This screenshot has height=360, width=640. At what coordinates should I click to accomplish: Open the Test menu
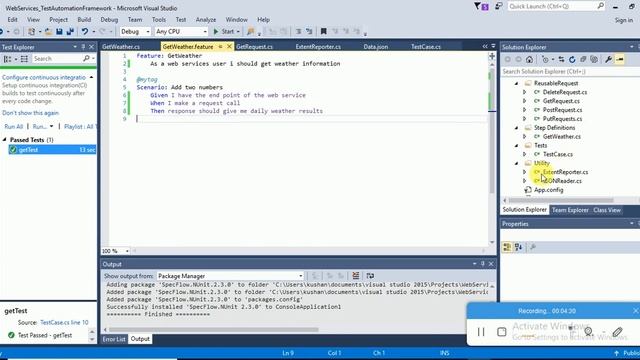(x=181, y=20)
